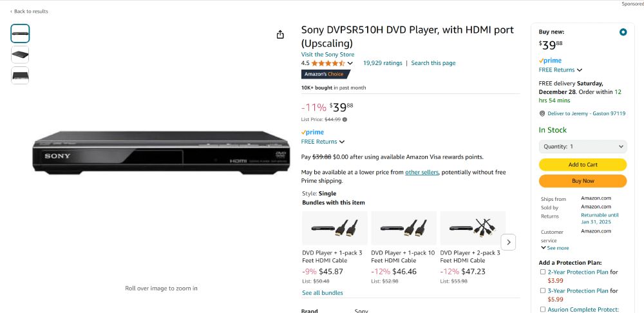Viewport: 644px width, 313px height.
Task: Click the Buy Now button
Action: pyautogui.click(x=583, y=181)
